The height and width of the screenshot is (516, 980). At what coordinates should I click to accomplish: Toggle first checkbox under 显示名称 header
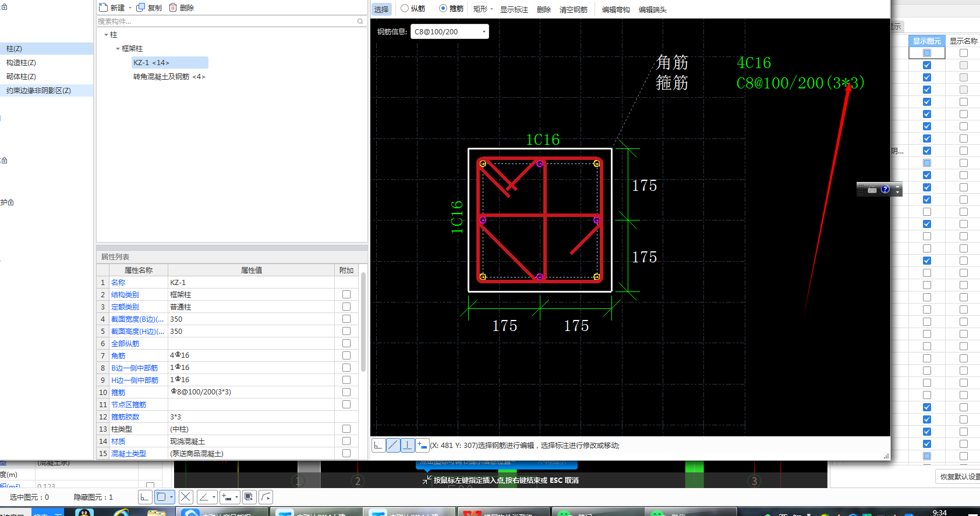[x=964, y=53]
